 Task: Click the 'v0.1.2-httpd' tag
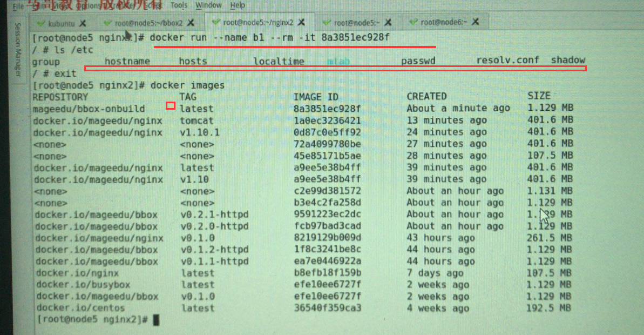coord(215,250)
